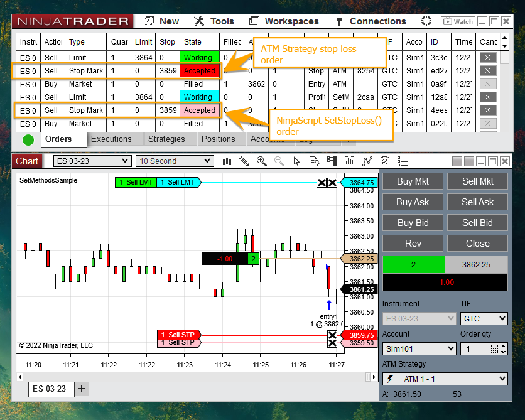Expand the 10 Second interval dropdown
The image size is (525, 420).
175,161
